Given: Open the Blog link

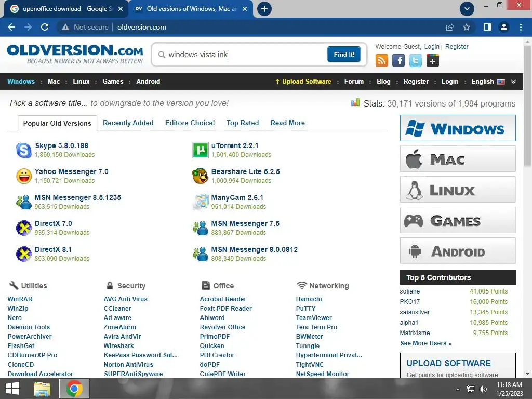Looking at the screenshot, I should (x=383, y=82).
